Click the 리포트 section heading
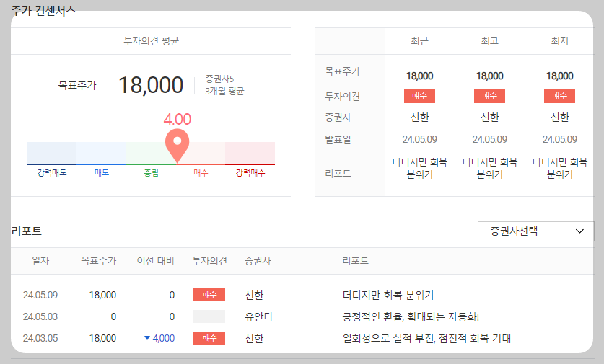604x364 pixels. click(26, 231)
